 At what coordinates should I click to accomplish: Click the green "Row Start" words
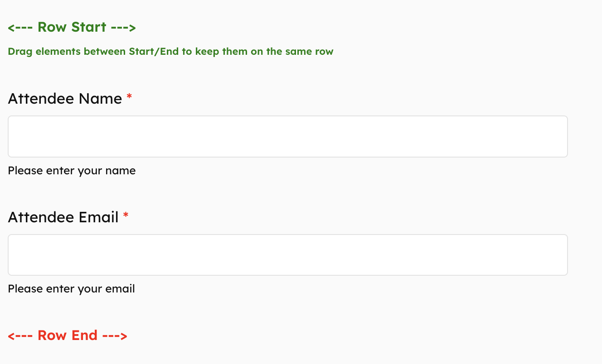72,27
